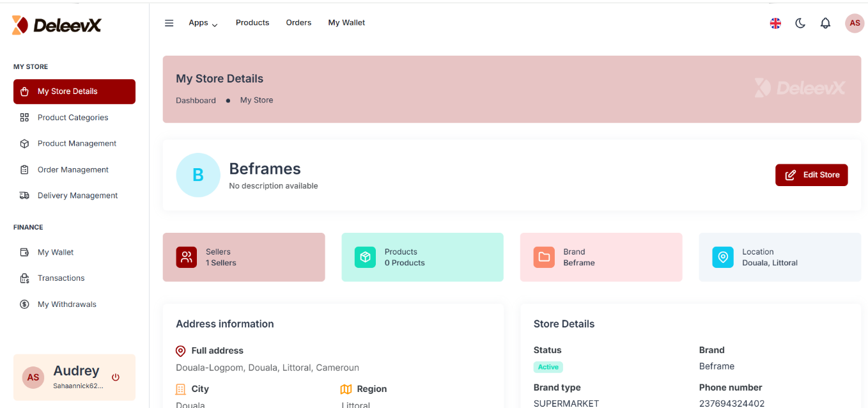Image resolution: width=868 pixels, height=408 pixels.
Task: Click the shopping bag icon beside My Store Details
Action: pyautogui.click(x=24, y=91)
